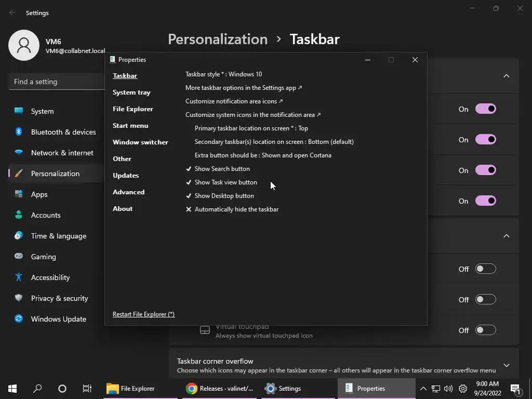Turn off the third On toggle in Settings
532x399 pixels.
point(486,170)
